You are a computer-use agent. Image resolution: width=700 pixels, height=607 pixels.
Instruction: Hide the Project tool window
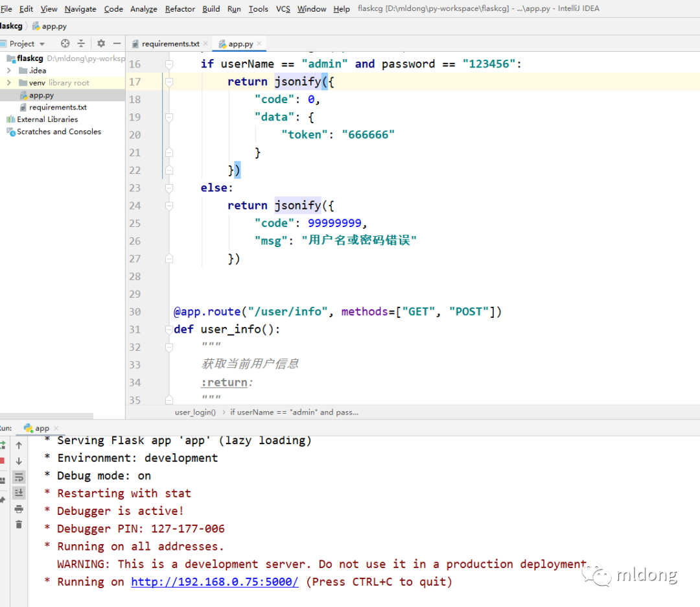[117, 43]
